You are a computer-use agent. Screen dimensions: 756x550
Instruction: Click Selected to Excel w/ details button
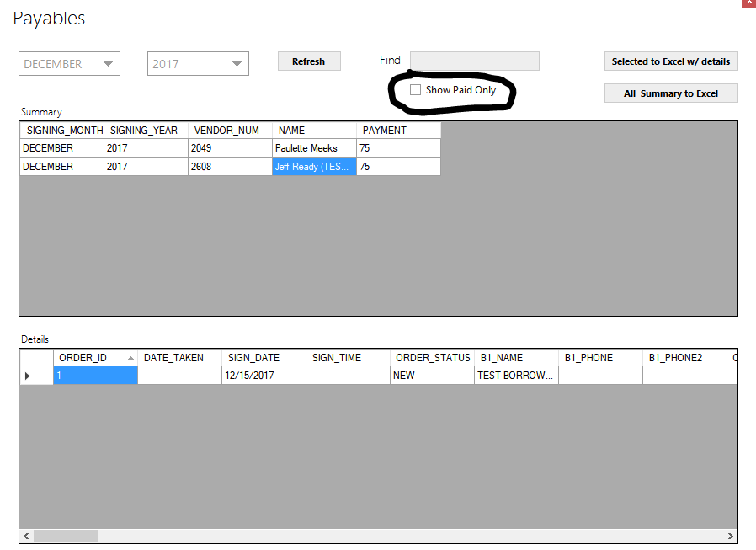coord(670,61)
